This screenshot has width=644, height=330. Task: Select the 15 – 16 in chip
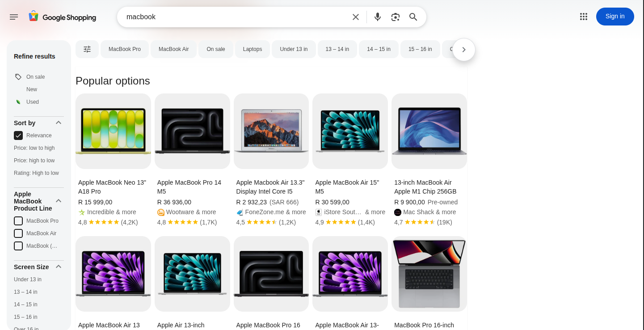tap(420, 49)
